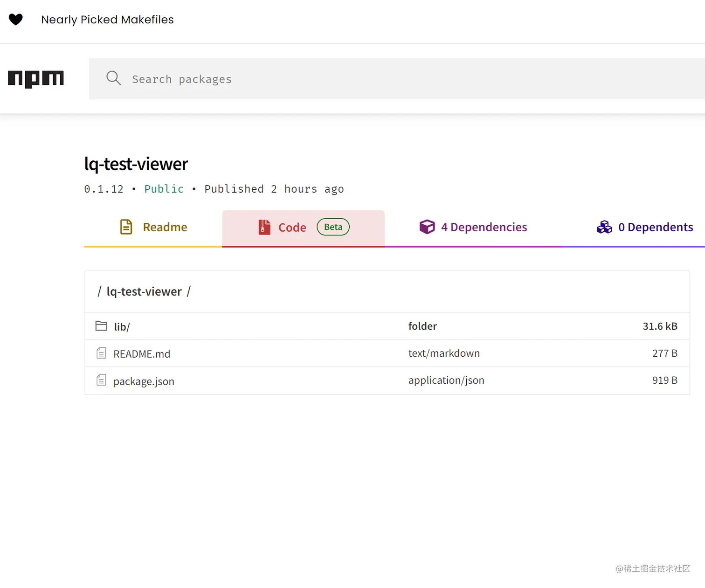This screenshot has height=588, width=705.
Task: Click Published 2 hours ago text
Action: [274, 189]
